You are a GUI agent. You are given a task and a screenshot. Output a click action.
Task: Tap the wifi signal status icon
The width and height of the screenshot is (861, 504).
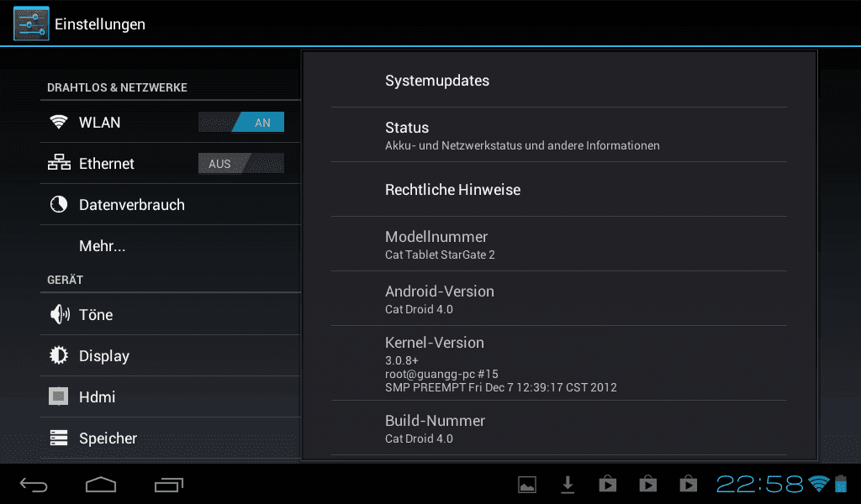pos(819,484)
